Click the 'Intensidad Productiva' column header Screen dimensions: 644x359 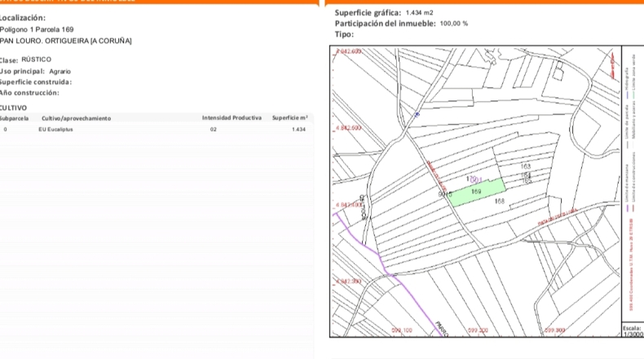click(x=232, y=118)
